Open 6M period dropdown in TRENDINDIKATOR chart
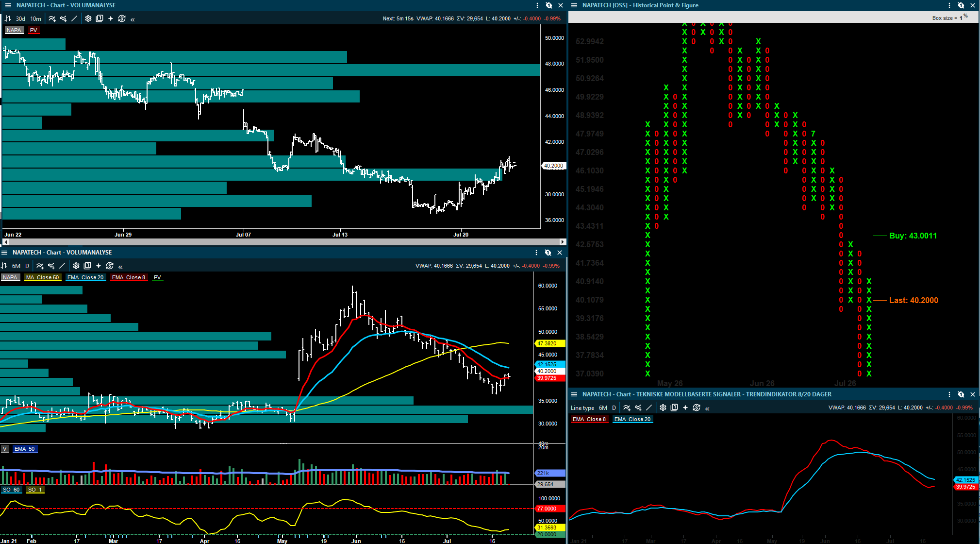This screenshot has width=980, height=544. click(603, 408)
